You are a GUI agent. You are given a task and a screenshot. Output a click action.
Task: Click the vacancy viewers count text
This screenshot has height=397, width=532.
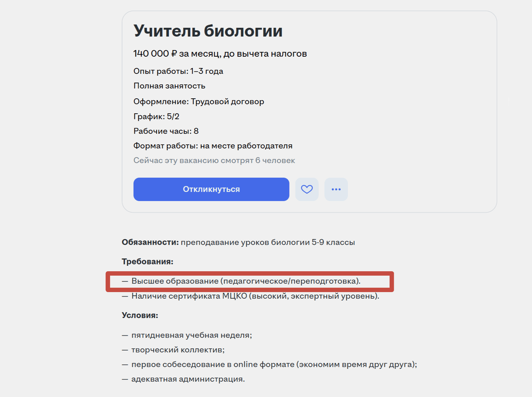click(214, 161)
